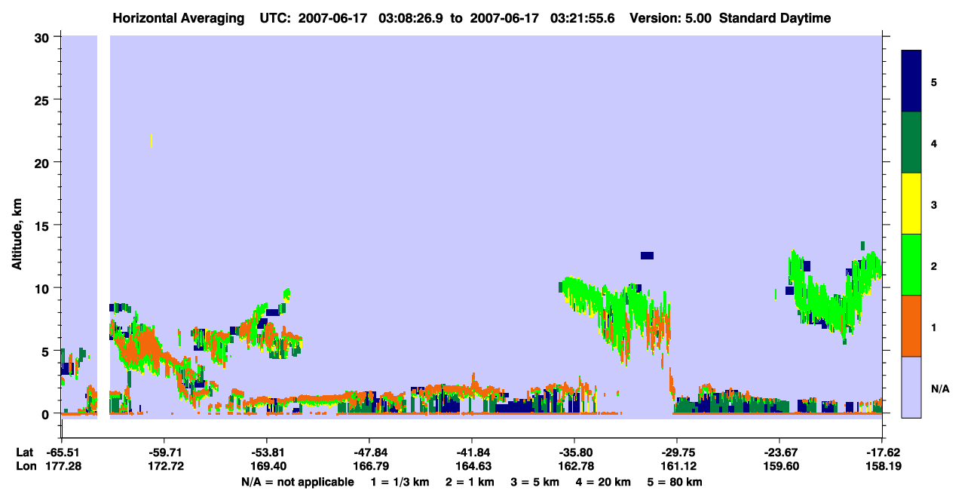Click longitude value '162.78'
The width and height of the screenshot is (980, 503).
pyautogui.click(x=574, y=466)
